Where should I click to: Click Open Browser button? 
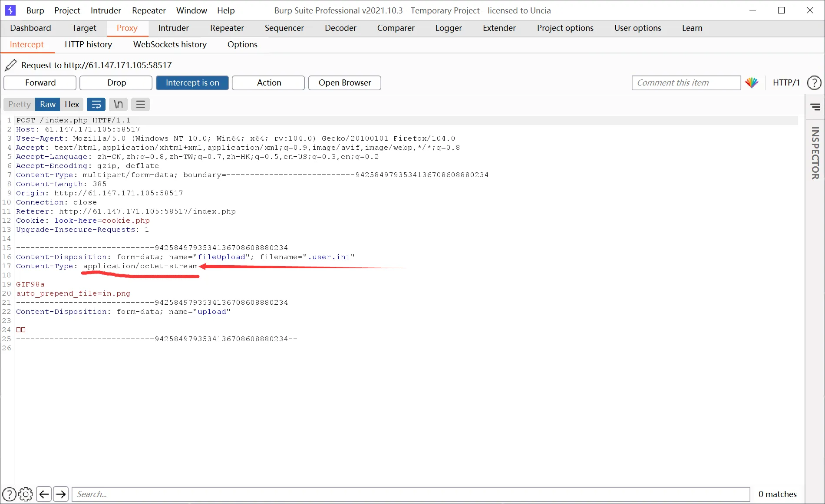pos(345,83)
